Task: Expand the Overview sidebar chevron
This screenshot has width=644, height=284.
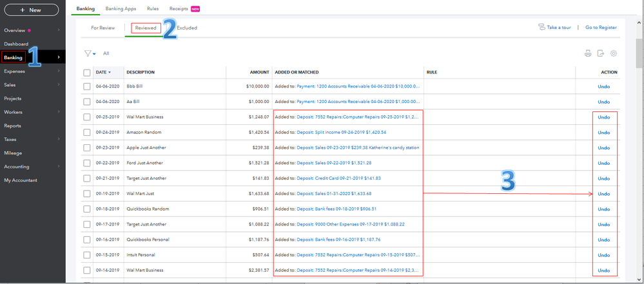Action: [x=59, y=30]
